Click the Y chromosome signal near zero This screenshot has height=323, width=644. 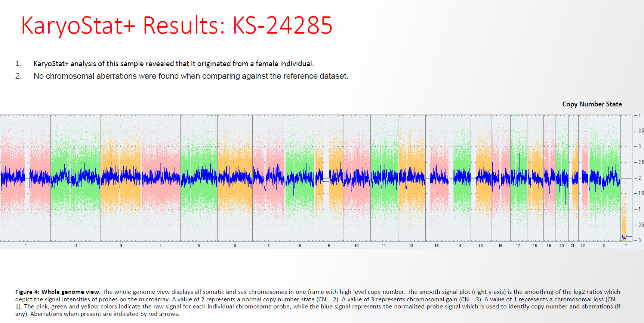pos(624,237)
